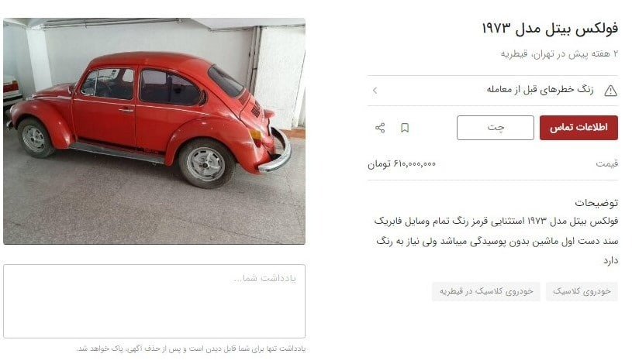Expand the pre-deal warnings row with the chevron
Screen dimensions: 632x364
375,90
